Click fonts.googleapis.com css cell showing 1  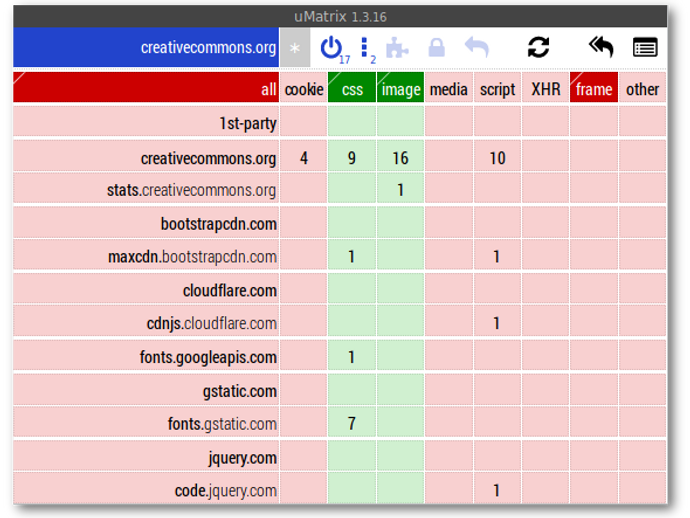pyautogui.click(x=352, y=355)
